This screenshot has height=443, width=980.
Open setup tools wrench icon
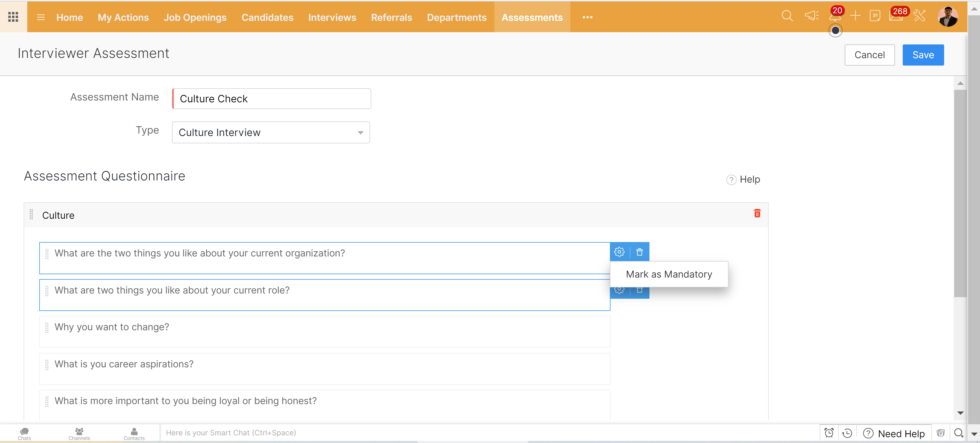[x=920, y=16]
